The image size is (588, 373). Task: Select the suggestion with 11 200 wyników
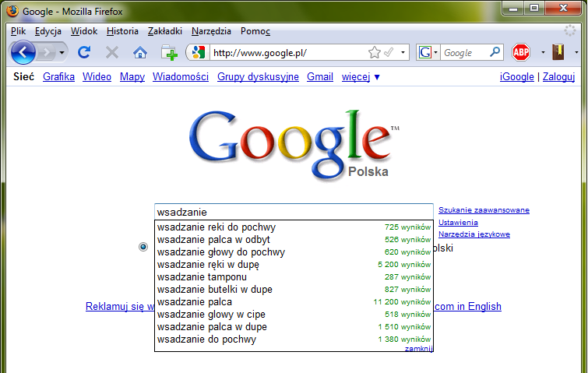294,302
